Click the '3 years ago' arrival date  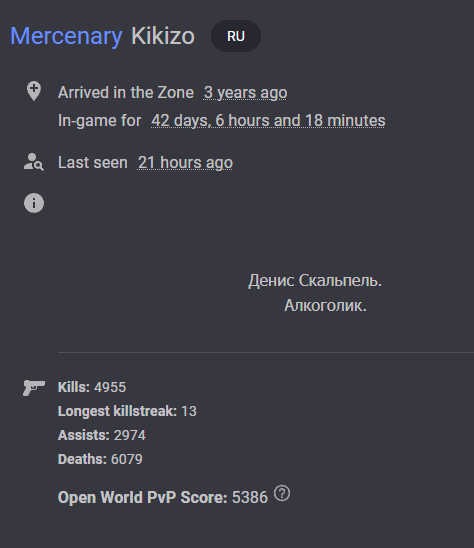tap(245, 93)
